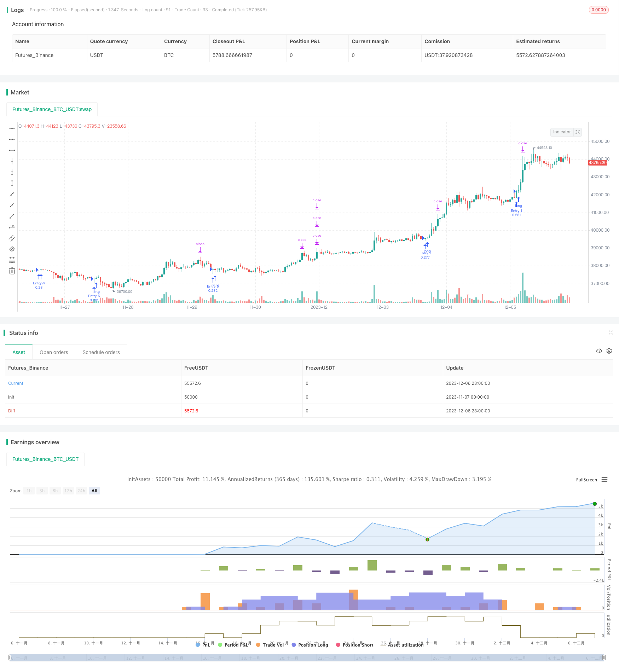Open the earnings chart hamburger menu
This screenshot has width=619, height=672.
(604, 480)
